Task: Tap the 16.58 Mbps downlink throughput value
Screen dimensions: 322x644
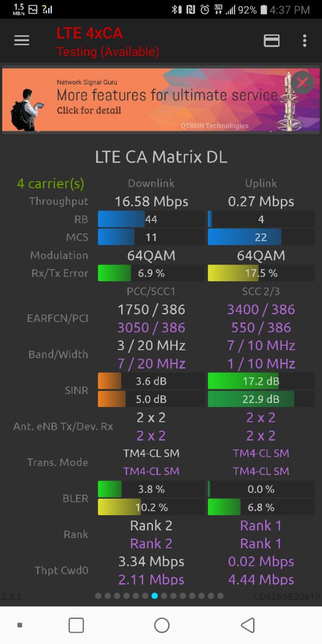Action: (151, 202)
